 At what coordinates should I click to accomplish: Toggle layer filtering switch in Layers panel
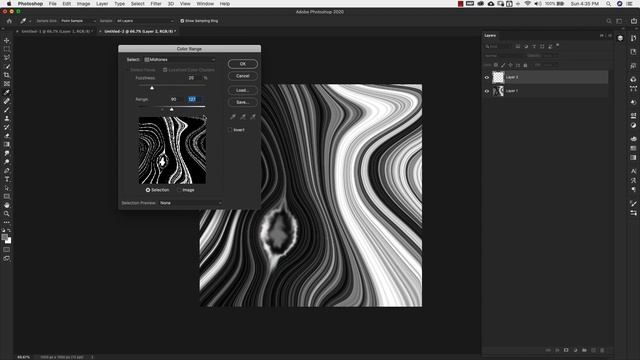558,45
